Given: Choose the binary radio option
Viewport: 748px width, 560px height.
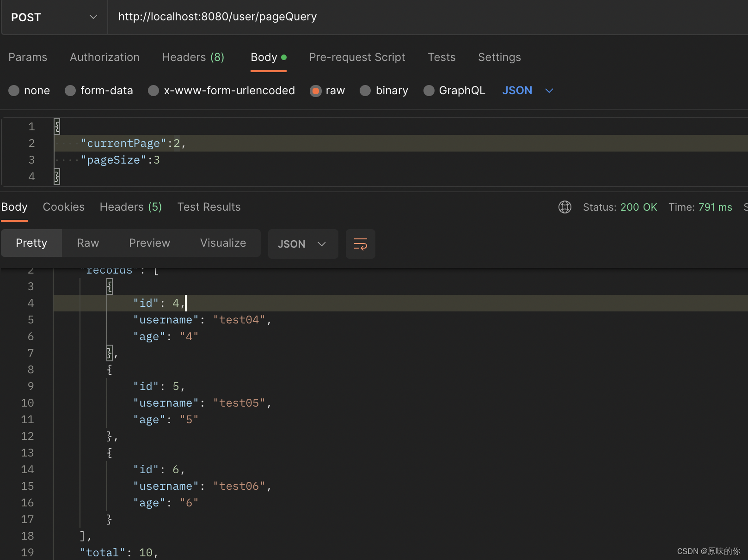Looking at the screenshot, I should 365,91.
